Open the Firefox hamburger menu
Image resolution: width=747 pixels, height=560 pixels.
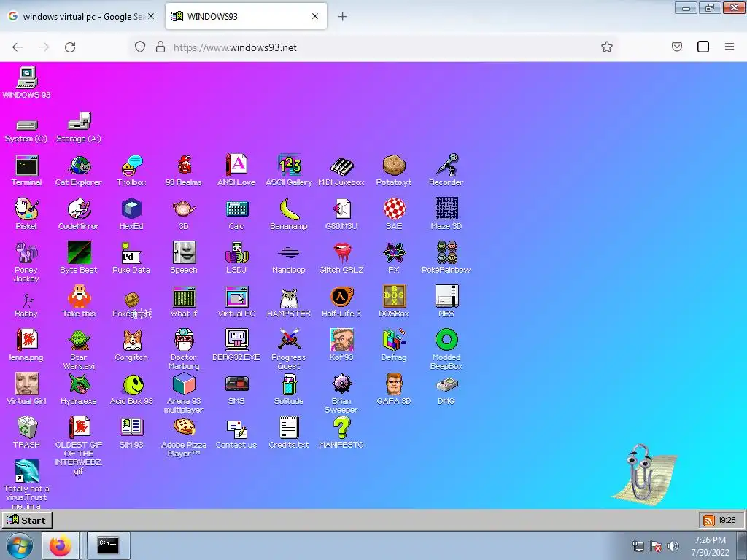[x=729, y=47]
